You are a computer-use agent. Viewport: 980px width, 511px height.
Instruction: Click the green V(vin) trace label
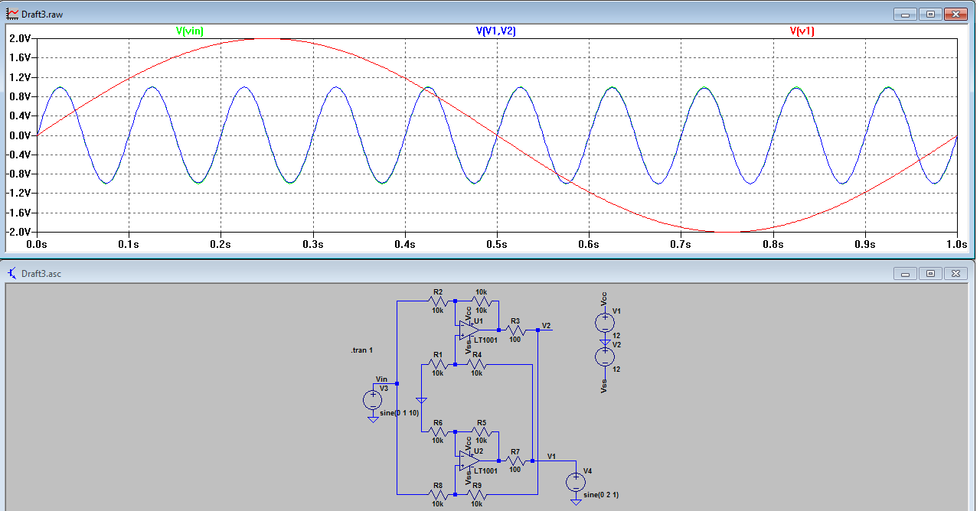190,31
